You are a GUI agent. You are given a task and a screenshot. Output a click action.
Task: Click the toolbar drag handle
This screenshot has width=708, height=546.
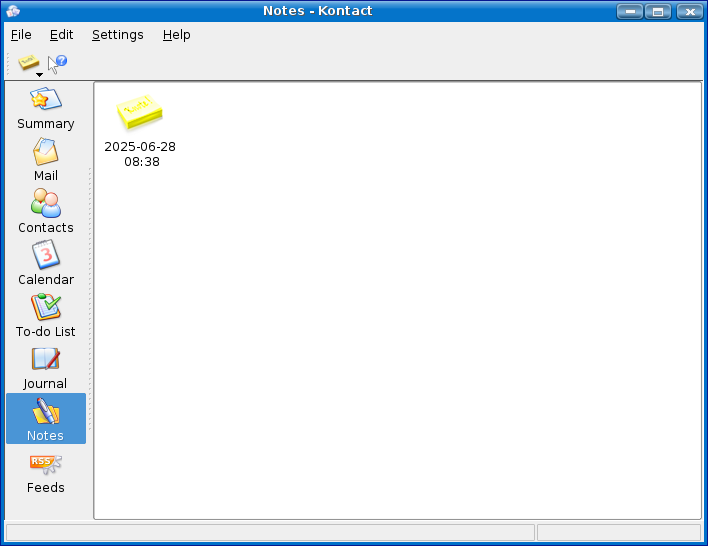[9, 65]
